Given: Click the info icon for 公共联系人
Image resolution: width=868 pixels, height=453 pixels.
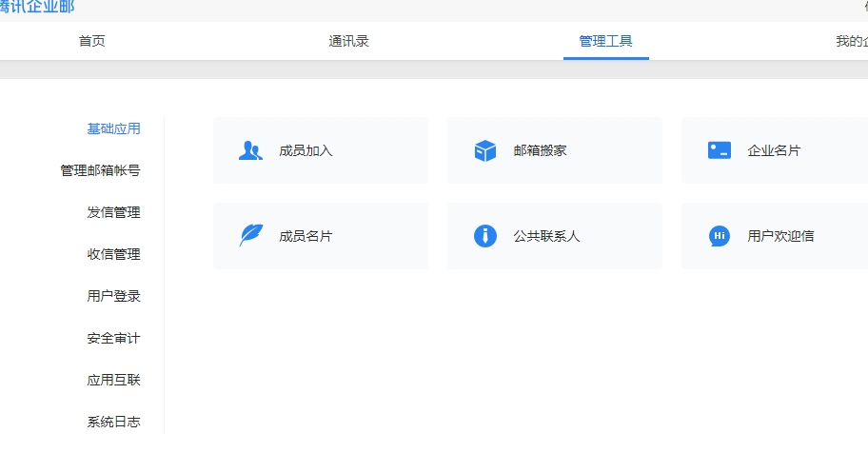Looking at the screenshot, I should [x=485, y=236].
